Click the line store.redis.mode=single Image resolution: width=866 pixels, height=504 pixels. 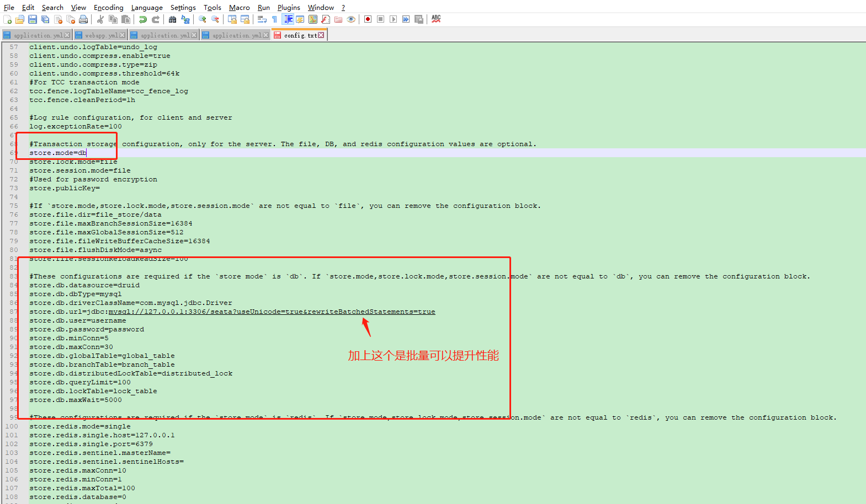point(80,426)
